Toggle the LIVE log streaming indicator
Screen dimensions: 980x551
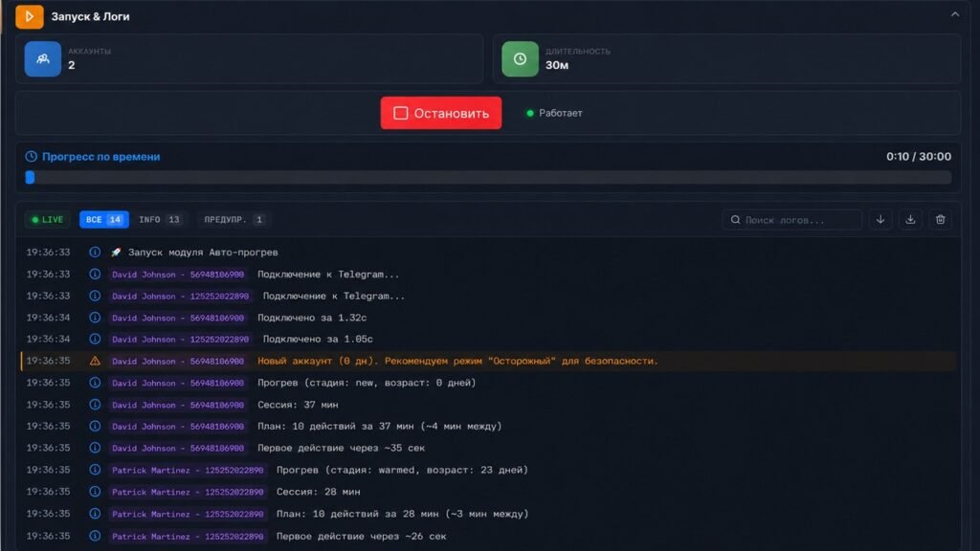[x=48, y=219]
